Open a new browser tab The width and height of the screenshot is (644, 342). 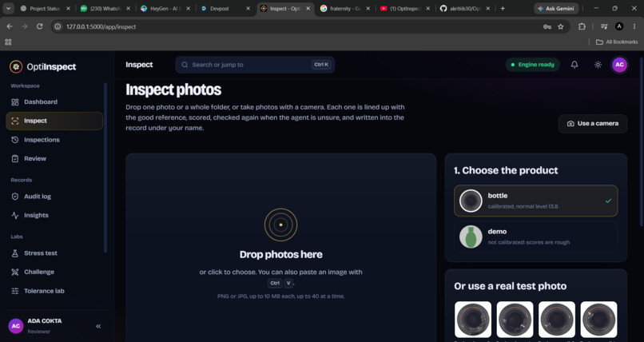pyautogui.click(x=503, y=8)
